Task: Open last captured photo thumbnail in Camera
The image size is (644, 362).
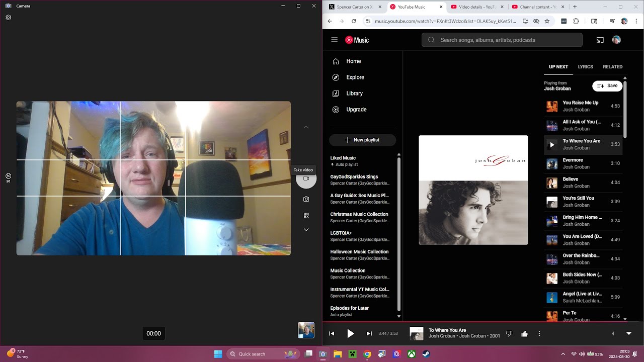Action: pos(306,330)
